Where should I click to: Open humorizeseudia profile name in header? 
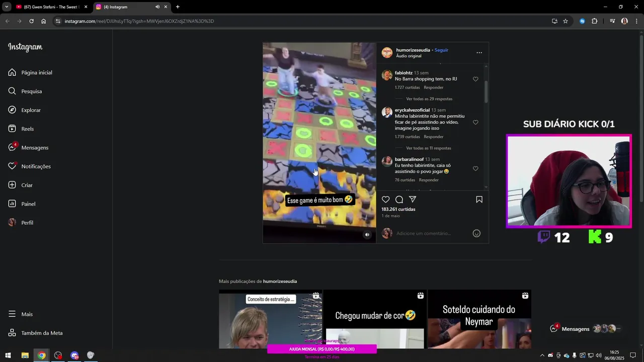click(413, 50)
